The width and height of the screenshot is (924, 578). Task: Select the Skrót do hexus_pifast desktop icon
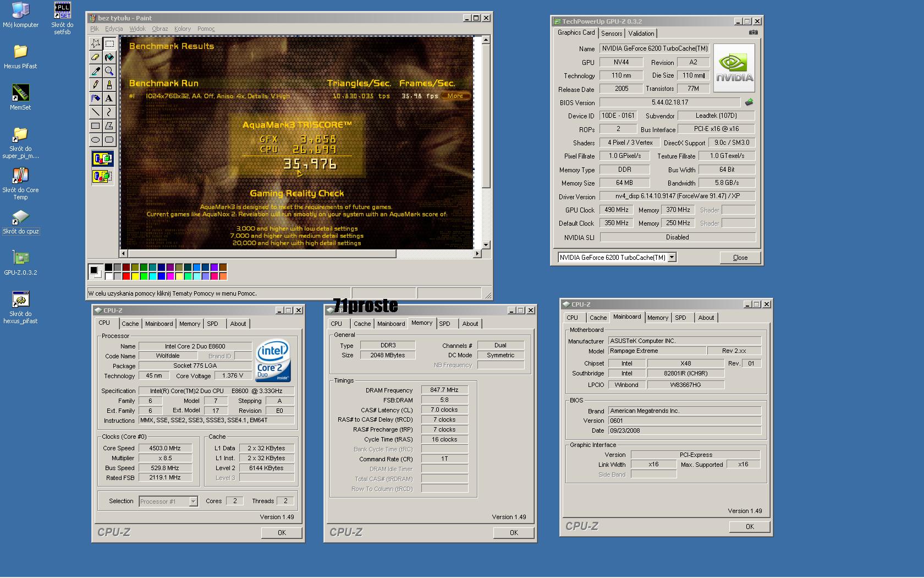[20, 308]
